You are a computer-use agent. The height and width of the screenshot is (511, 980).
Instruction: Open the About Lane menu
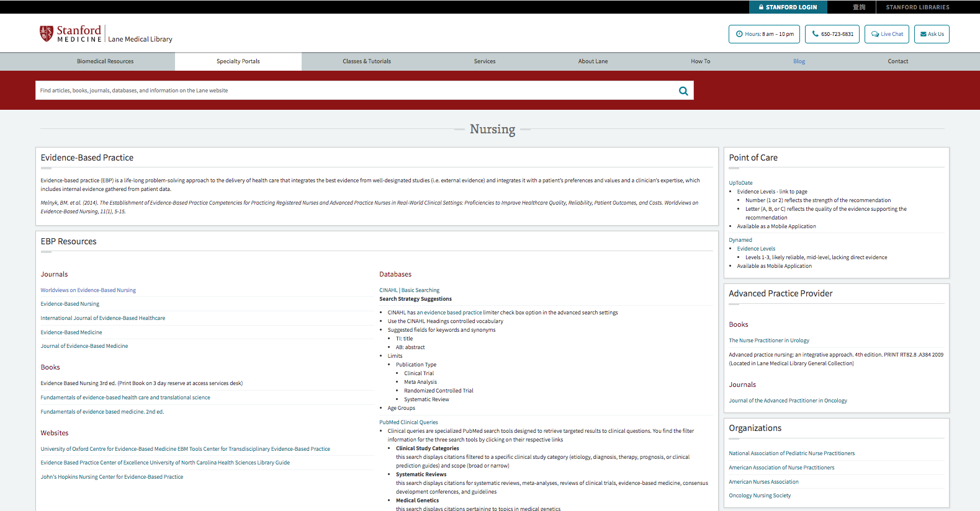coord(593,61)
